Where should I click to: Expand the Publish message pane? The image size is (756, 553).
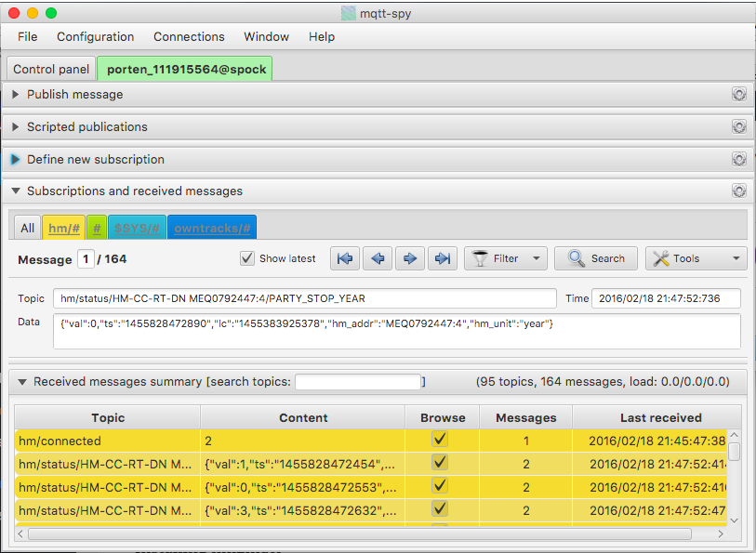pyautogui.click(x=16, y=95)
